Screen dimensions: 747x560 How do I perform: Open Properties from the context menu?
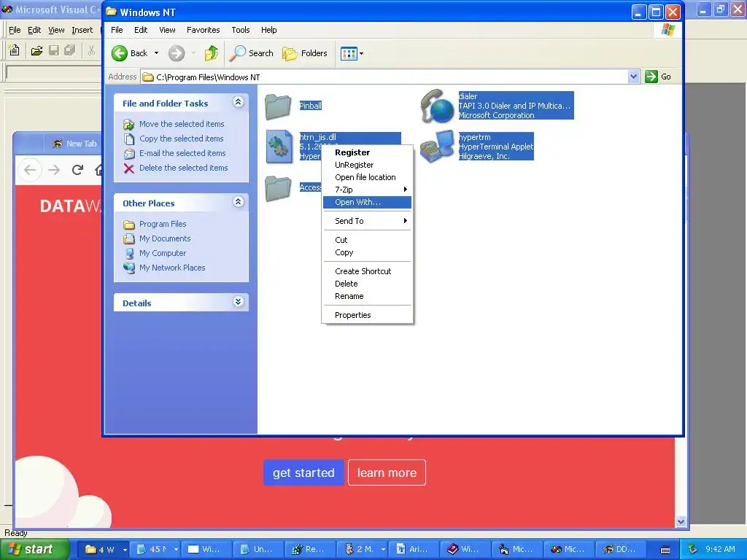click(x=367, y=315)
